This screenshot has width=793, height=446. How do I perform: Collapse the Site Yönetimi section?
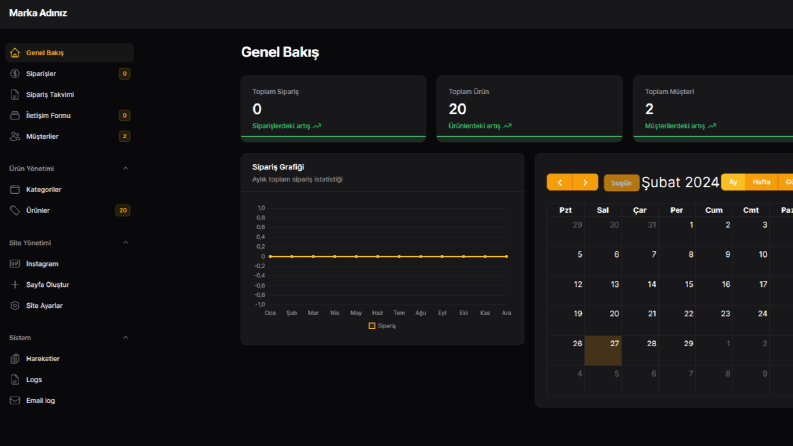pyautogui.click(x=125, y=243)
